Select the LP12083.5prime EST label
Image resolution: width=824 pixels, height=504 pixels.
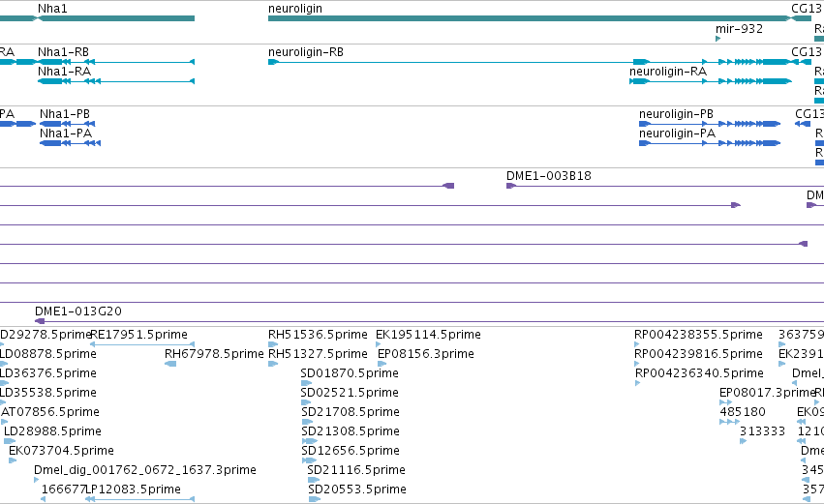tap(135, 489)
